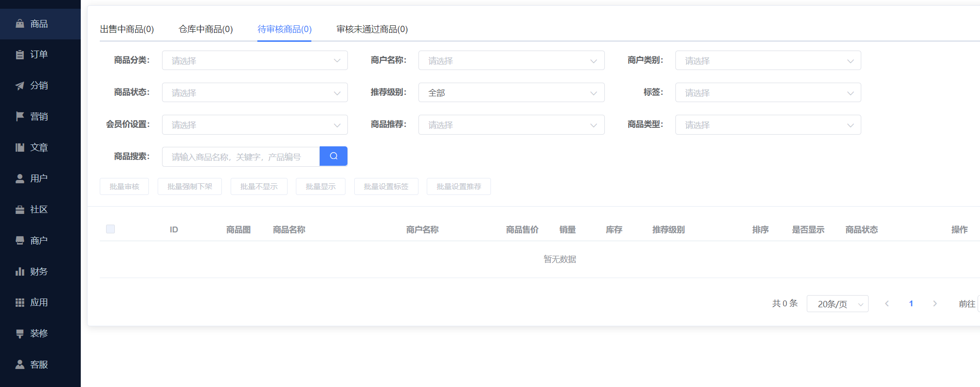The height and width of the screenshot is (387, 980).
Task: Switch to 出售中商品(0) tab
Action: [x=127, y=29]
